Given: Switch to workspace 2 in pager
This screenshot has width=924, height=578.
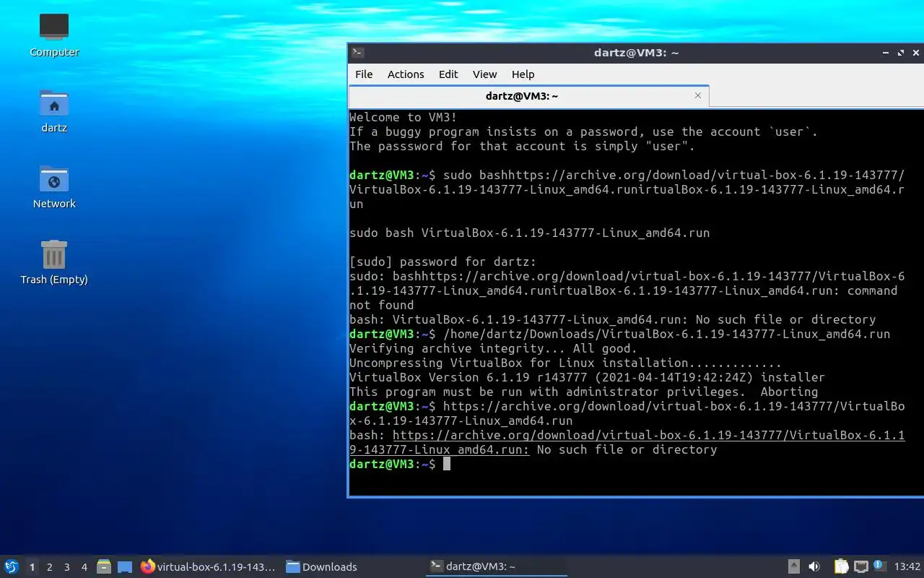Looking at the screenshot, I should 49,567.
